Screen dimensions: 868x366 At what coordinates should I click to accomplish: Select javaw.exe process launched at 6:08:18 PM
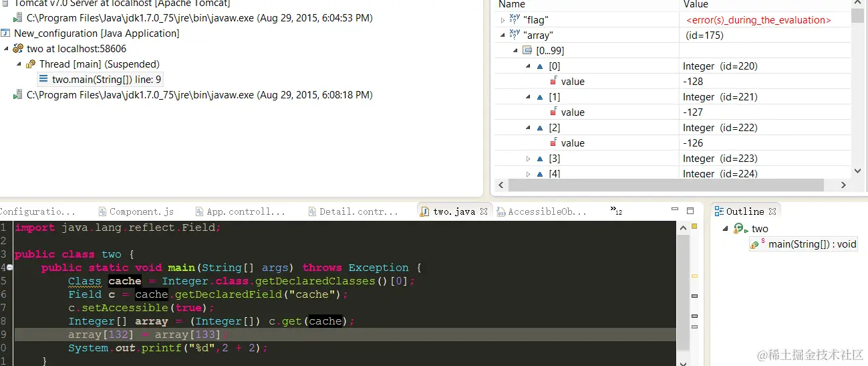pyautogui.click(x=199, y=95)
